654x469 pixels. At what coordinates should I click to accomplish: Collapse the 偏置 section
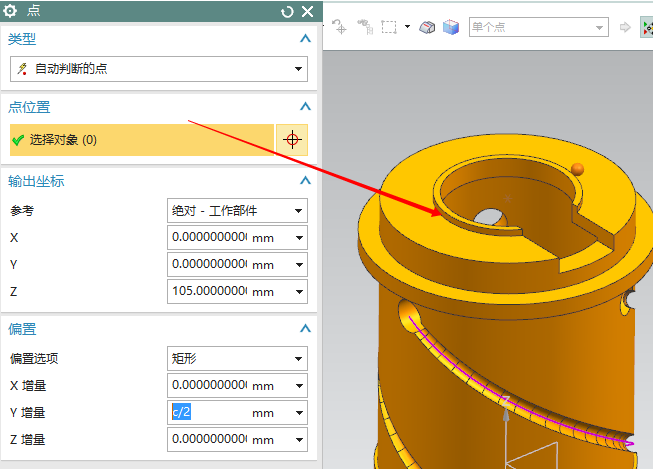click(305, 329)
